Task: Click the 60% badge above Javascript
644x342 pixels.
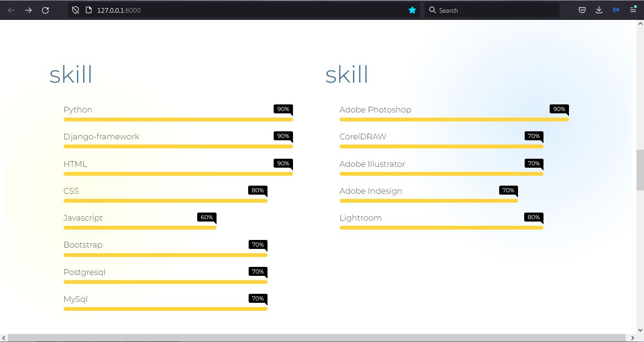Action: (x=206, y=217)
